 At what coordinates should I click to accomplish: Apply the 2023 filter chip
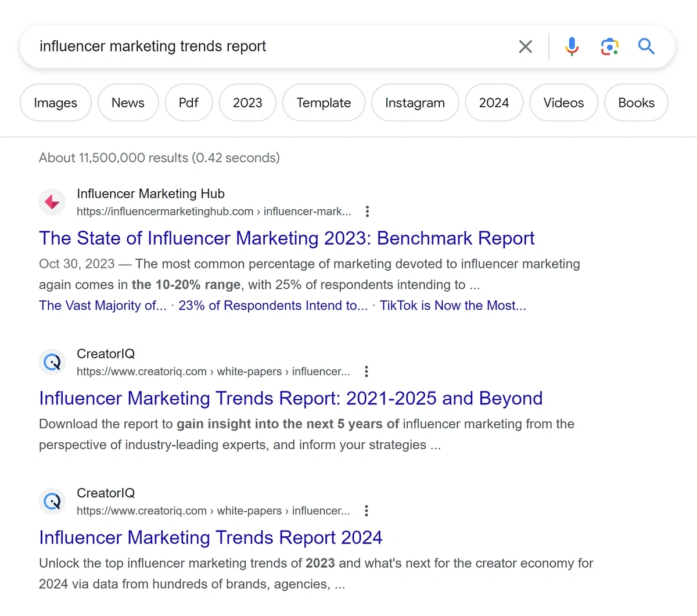click(x=247, y=103)
